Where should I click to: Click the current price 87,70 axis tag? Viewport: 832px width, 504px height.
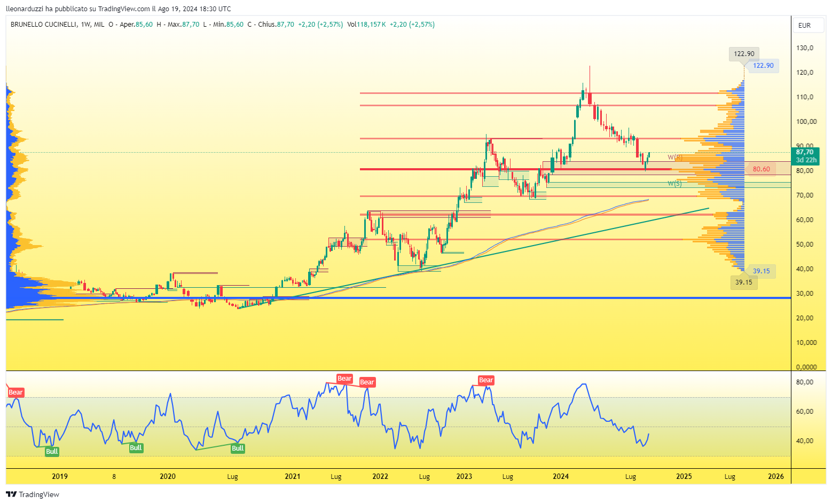coord(806,156)
